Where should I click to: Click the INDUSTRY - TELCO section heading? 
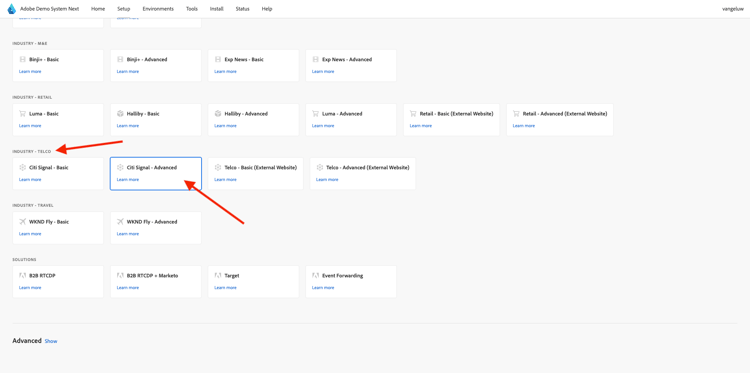point(32,152)
